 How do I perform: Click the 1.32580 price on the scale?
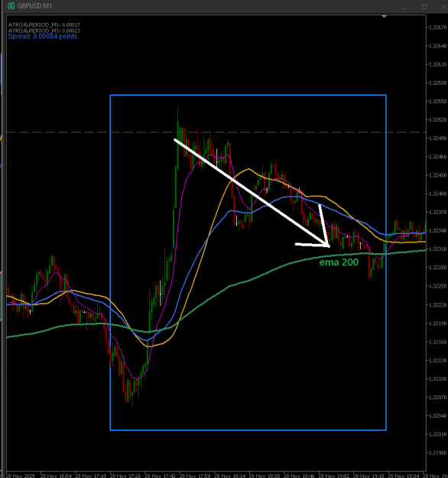(437, 83)
